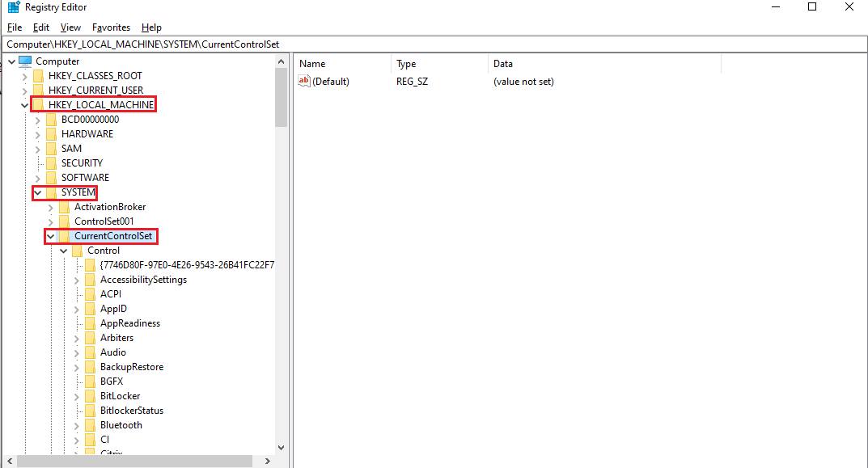Select the {7746D80F-97E0-4E26 GUID key

coord(187,265)
